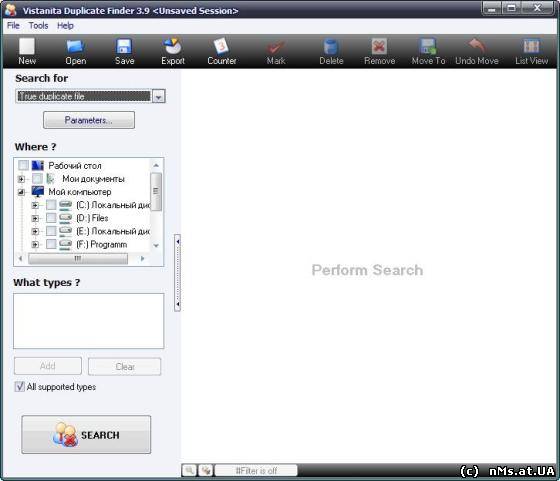Open the Counter tool
Image resolution: width=560 pixels, height=481 pixels.
(221, 46)
